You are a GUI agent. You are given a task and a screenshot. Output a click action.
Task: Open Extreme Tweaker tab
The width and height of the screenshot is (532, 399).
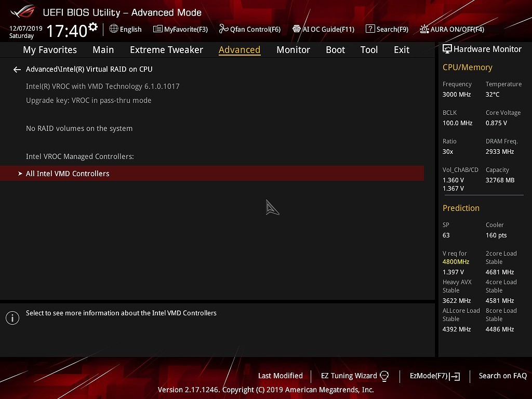[x=166, y=50]
